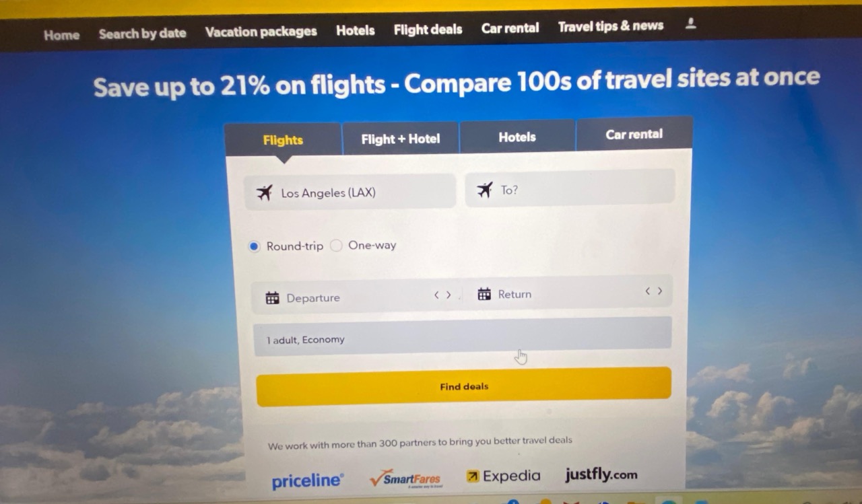862x504 pixels.
Task: Switch to the Flight + Hotel tab
Action: pos(401,139)
